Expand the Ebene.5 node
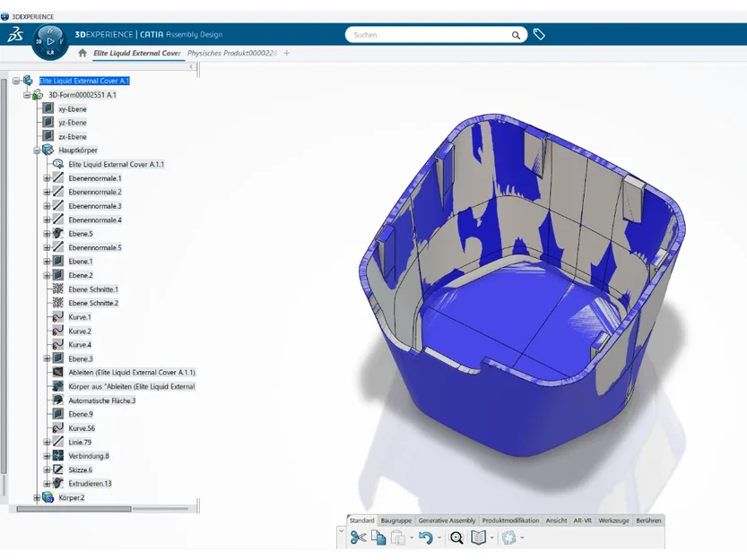This screenshot has height=560, width=747. pos(47,234)
